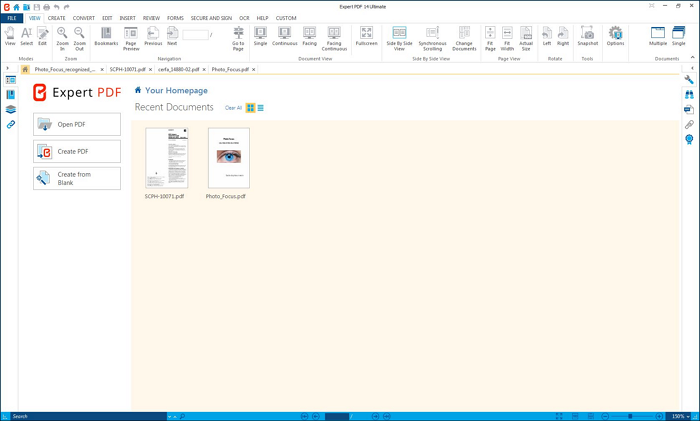
Task: Open the Bookmarks panel from the ribbon
Action: (x=106, y=37)
